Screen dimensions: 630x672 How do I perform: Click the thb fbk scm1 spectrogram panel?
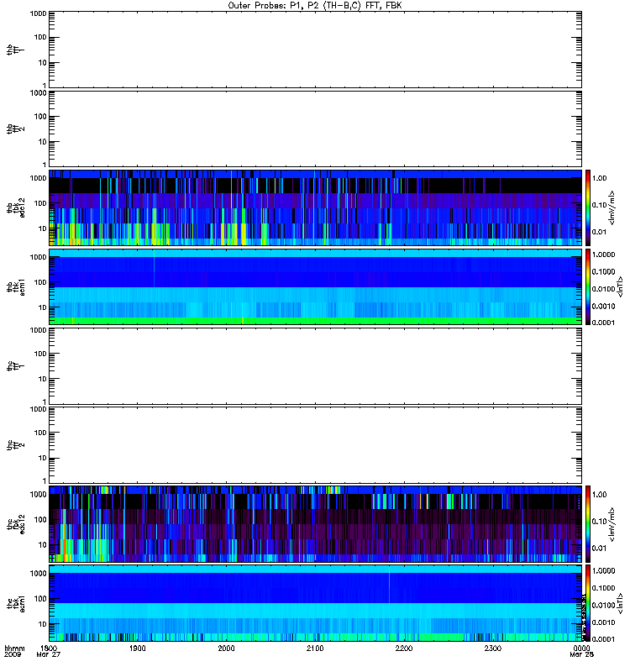(316, 286)
